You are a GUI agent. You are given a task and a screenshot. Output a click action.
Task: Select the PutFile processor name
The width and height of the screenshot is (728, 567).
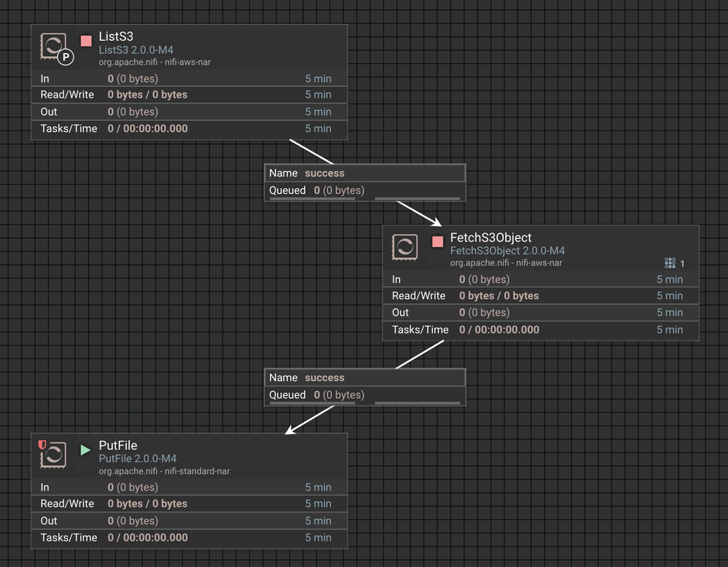click(118, 445)
